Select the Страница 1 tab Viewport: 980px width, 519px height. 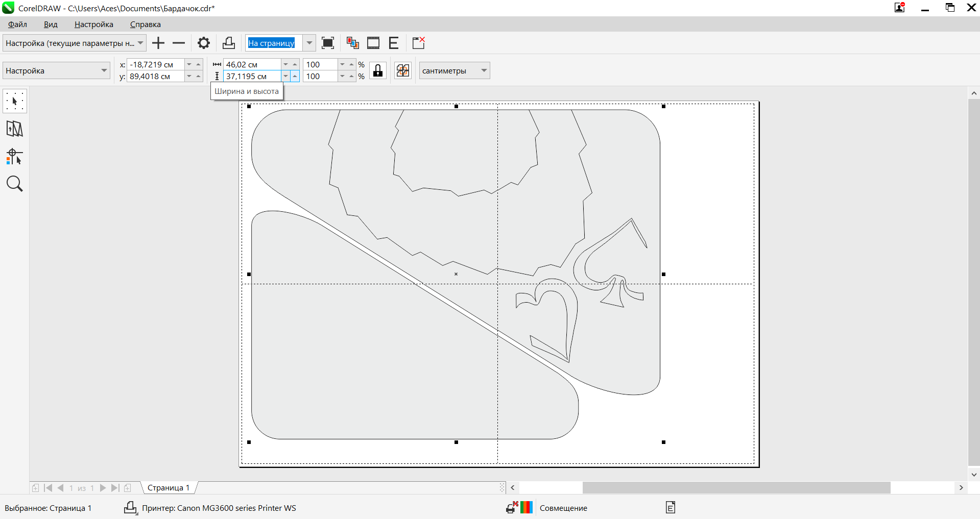tap(169, 488)
